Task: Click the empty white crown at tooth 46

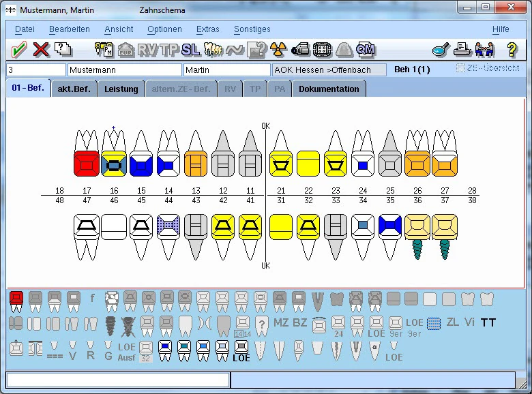Action: click(114, 227)
